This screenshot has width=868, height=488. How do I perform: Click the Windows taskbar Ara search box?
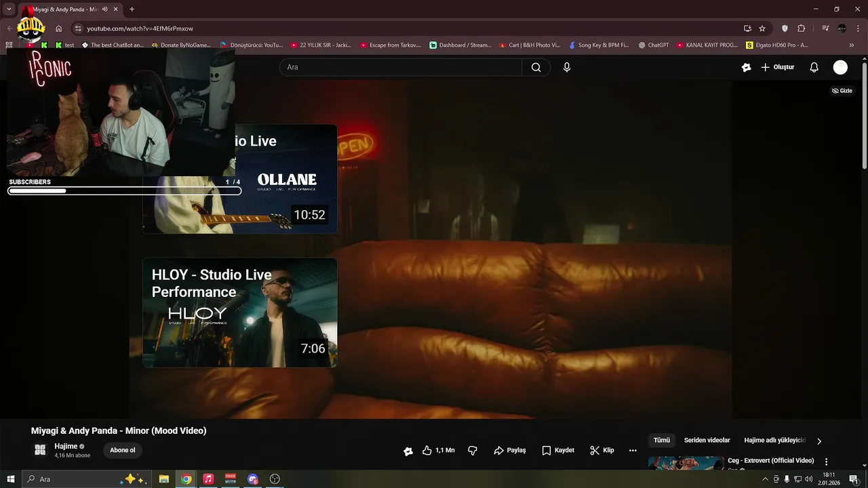(x=85, y=479)
